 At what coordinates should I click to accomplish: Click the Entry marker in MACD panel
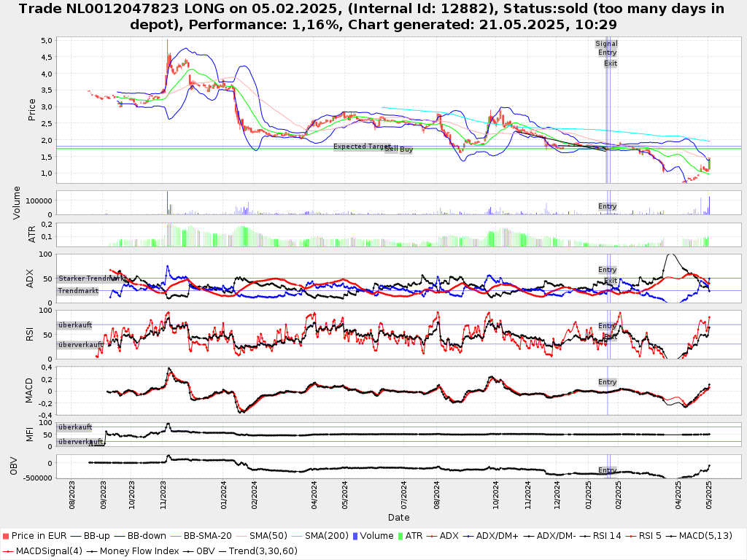pyautogui.click(x=607, y=382)
